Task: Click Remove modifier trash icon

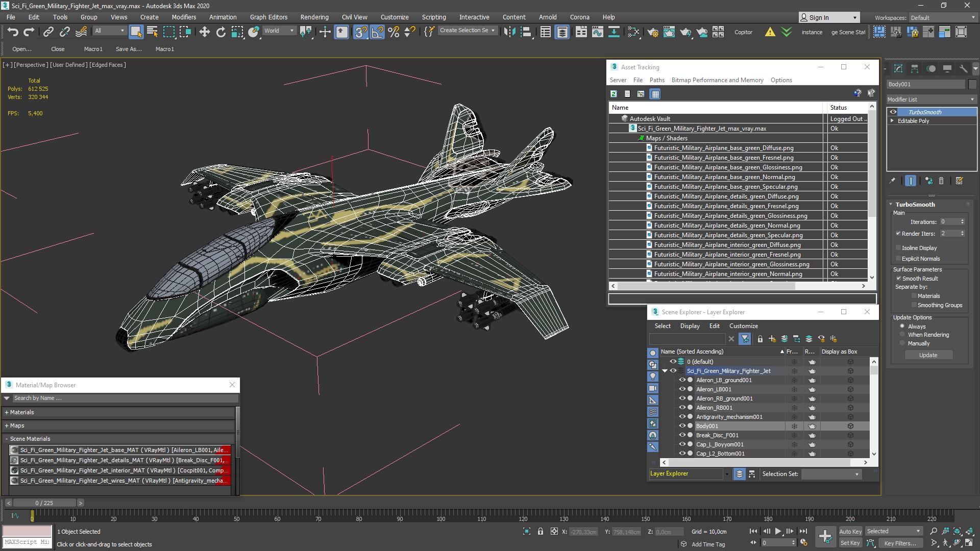Action: click(941, 181)
